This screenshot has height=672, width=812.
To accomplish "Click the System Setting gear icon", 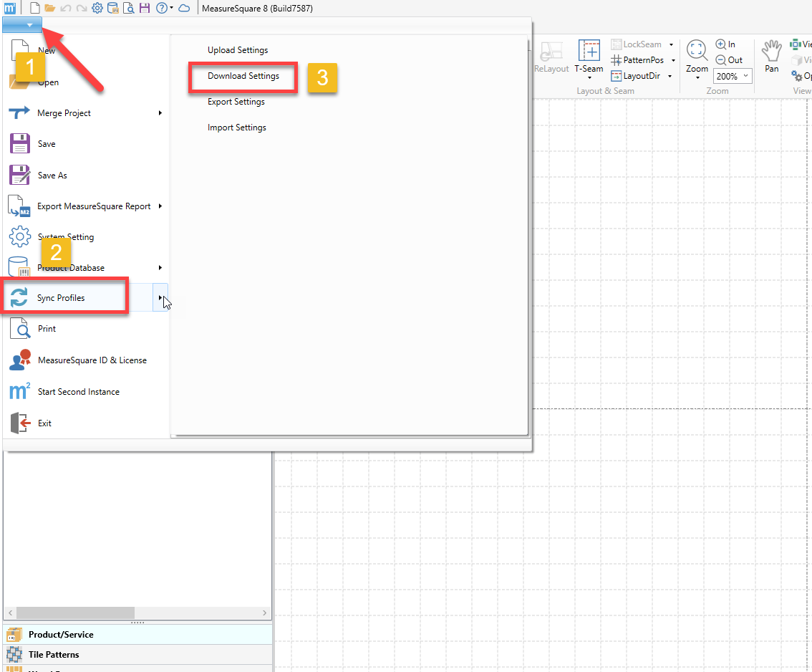I will 19,236.
